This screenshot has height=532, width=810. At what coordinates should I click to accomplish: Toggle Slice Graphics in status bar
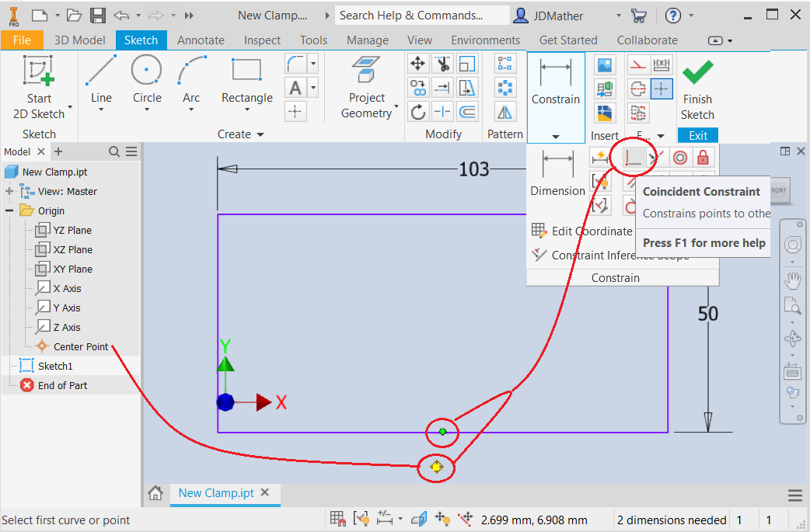click(419, 519)
